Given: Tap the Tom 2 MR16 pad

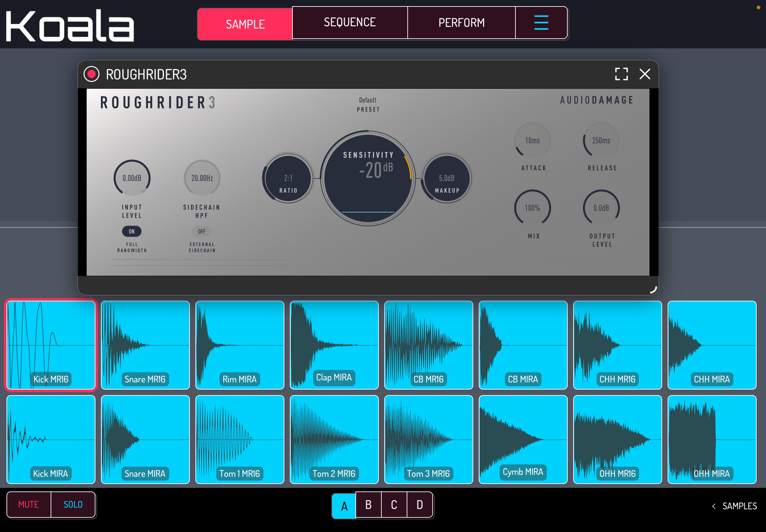Looking at the screenshot, I should [x=334, y=439].
